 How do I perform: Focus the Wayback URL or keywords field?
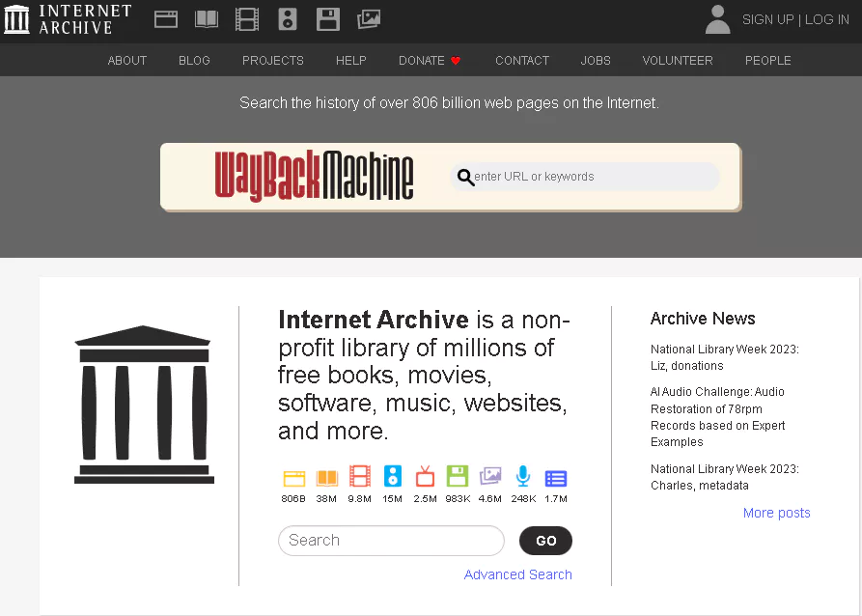(x=585, y=177)
